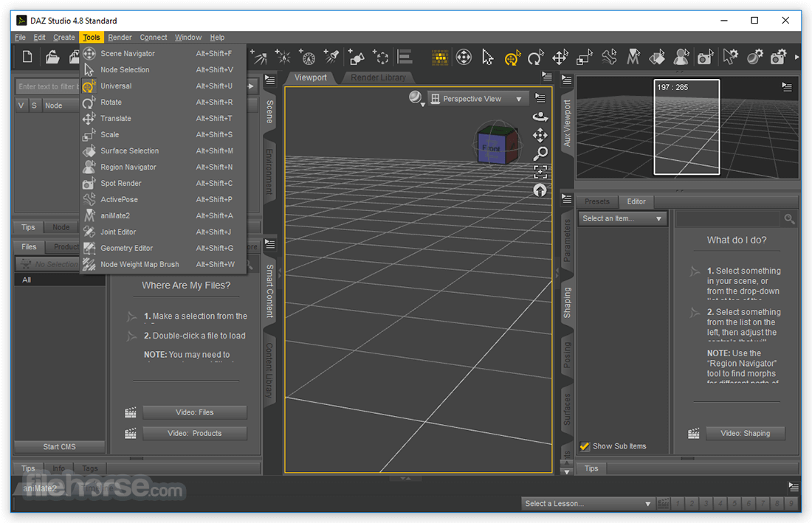Screen dimensions: 812x523
Task: Click the Create New Spotlight toolbar icon
Action: [x=331, y=56]
